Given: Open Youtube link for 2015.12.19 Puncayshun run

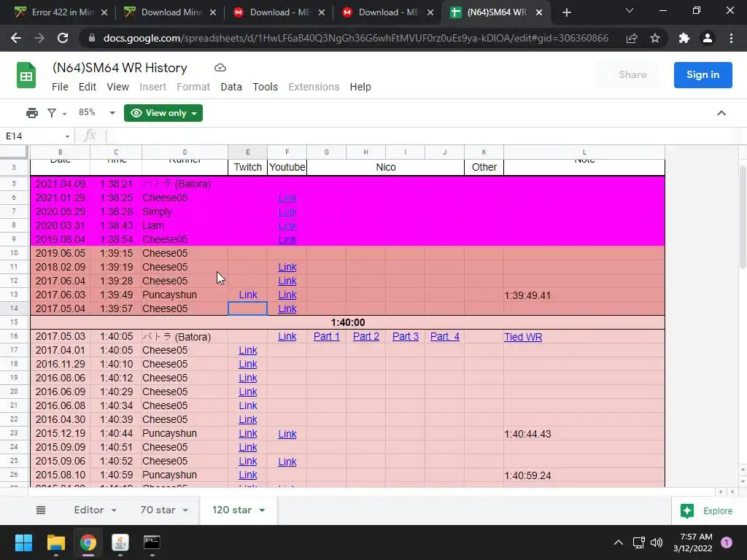Looking at the screenshot, I should click(287, 434).
